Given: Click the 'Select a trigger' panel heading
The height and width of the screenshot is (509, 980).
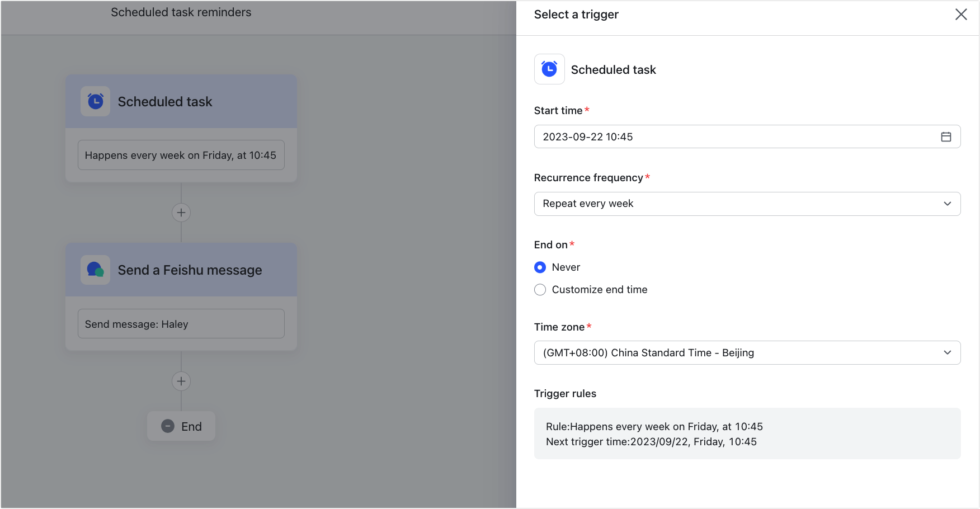Looking at the screenshot, I should point(576,15).
